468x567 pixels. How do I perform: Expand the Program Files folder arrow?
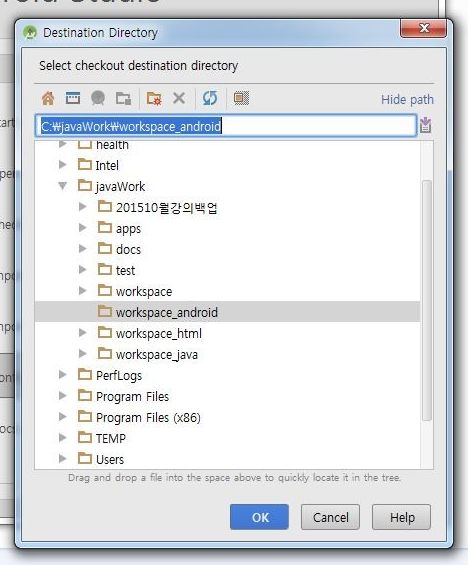pyautogui.click(x=63, y=396)
